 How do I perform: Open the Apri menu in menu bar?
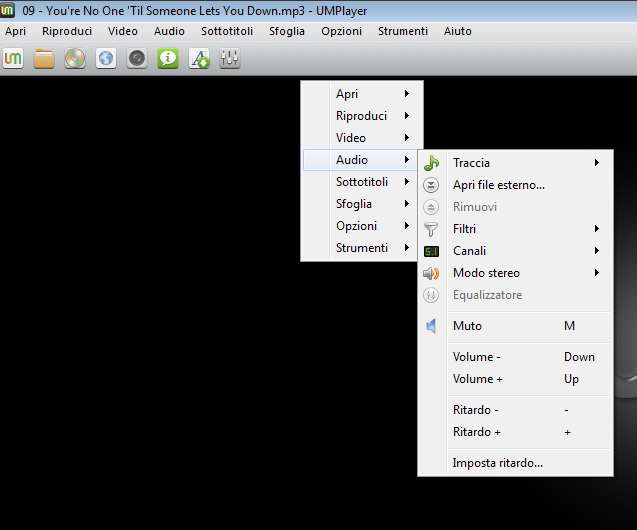point(15,31)
